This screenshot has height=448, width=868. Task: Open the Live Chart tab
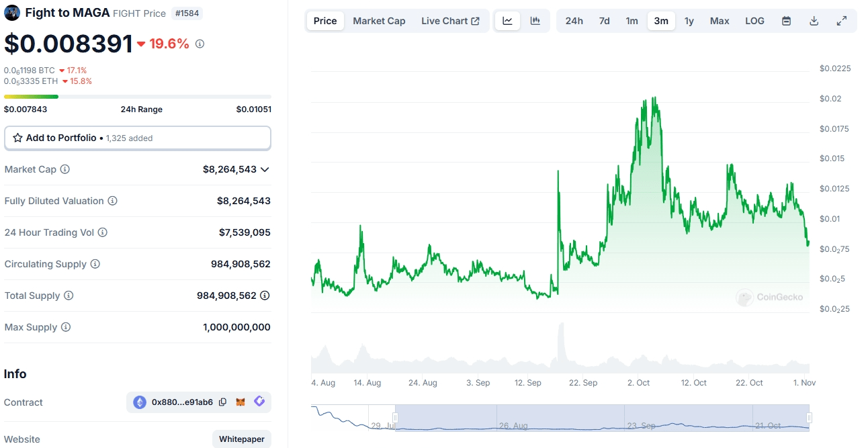pos(450,21)
